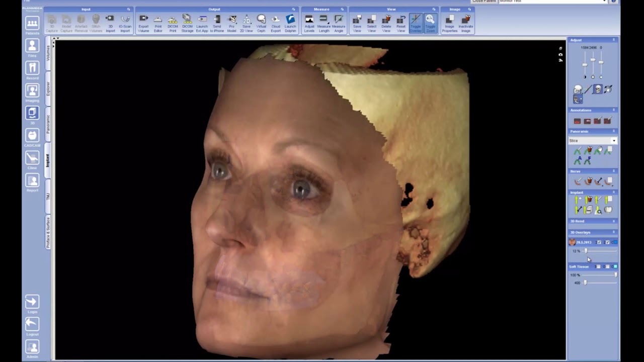Click the IO-Scan Import tool
Screen dimensions: 644x362
pyautogui.click(x=125, y=23)
